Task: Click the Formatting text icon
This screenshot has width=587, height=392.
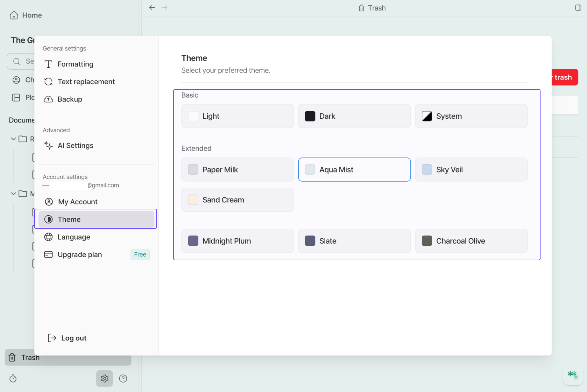Action: click(x=48, y=64)
